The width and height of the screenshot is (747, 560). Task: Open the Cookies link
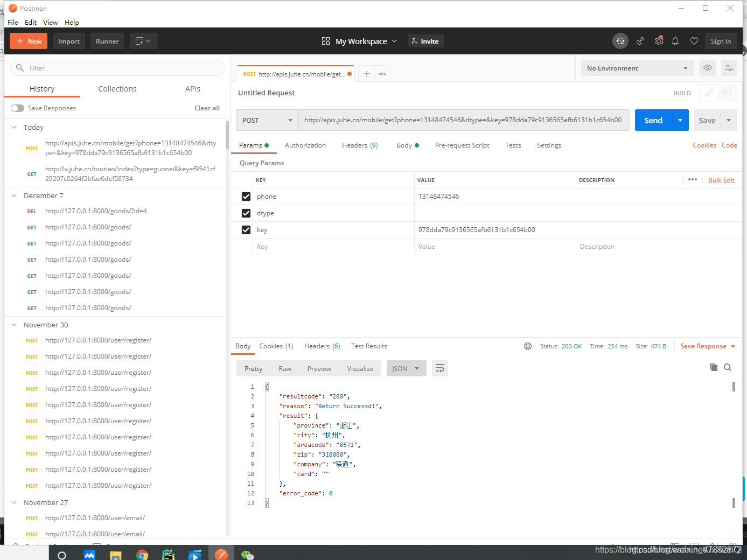point(704,145)
